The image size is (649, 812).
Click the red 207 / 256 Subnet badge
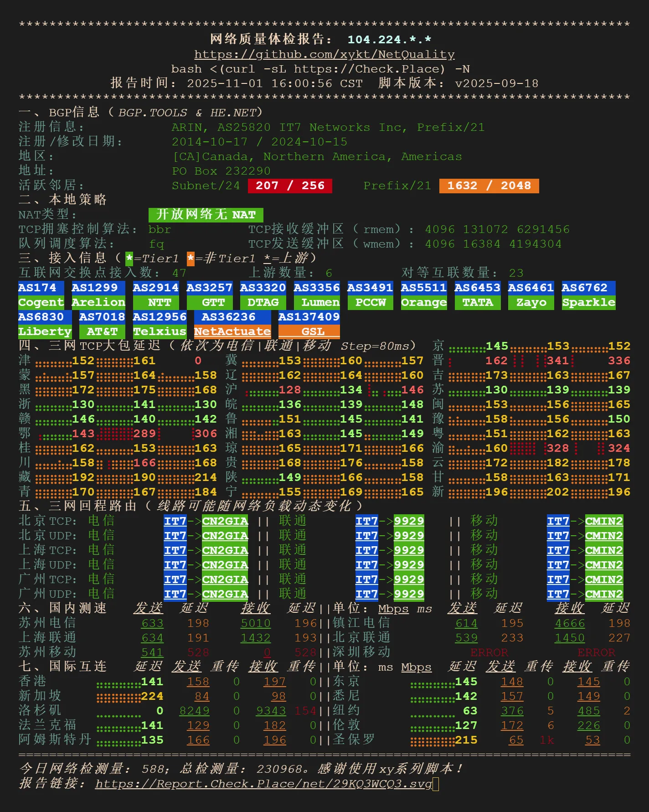coord(290,186)
